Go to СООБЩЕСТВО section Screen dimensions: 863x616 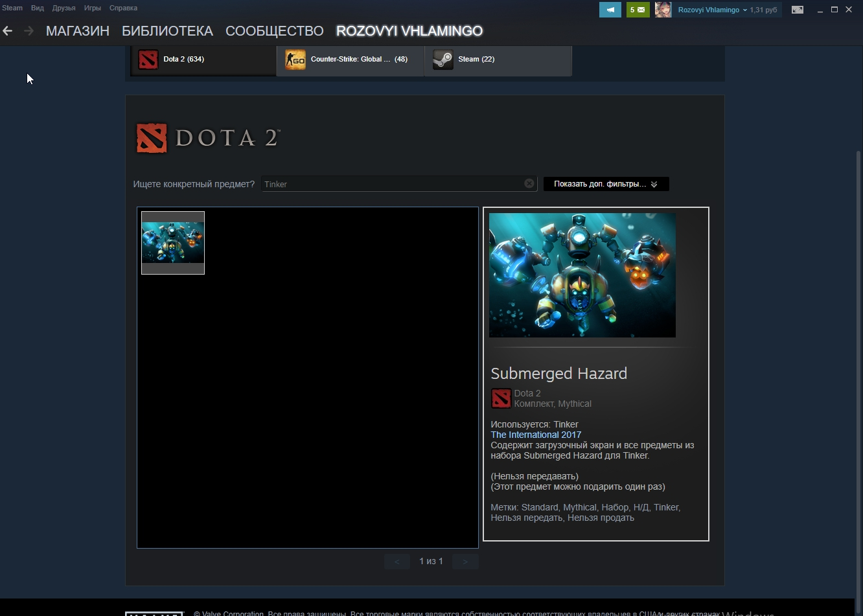point(275,30)
